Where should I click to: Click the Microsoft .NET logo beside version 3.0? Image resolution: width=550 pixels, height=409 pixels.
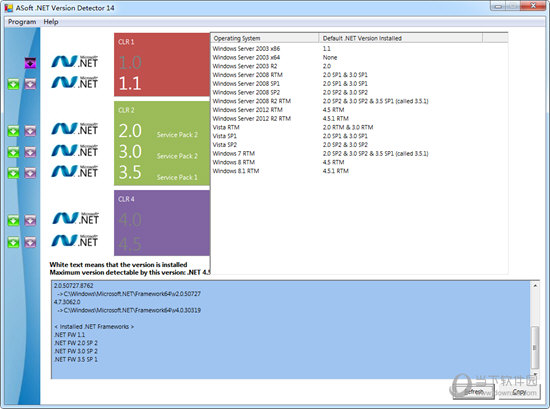point(75,150)
